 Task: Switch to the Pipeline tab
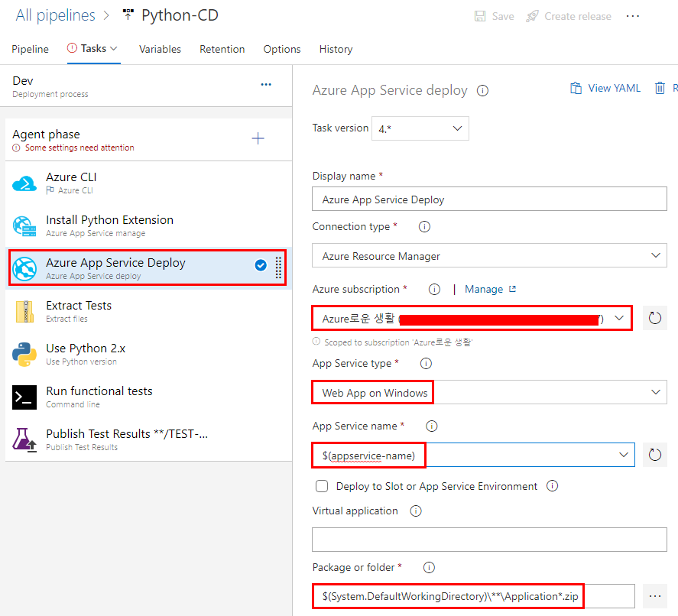click(x=31, y=49)
